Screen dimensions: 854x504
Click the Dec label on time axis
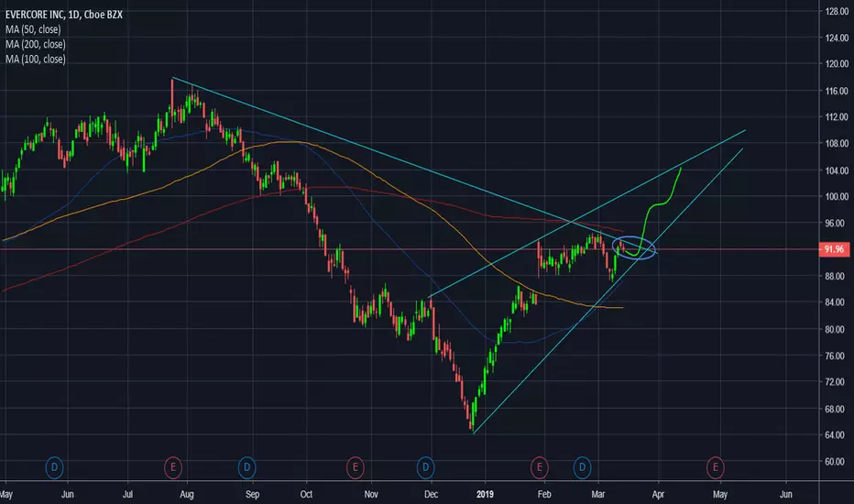[x=431, y=494]
